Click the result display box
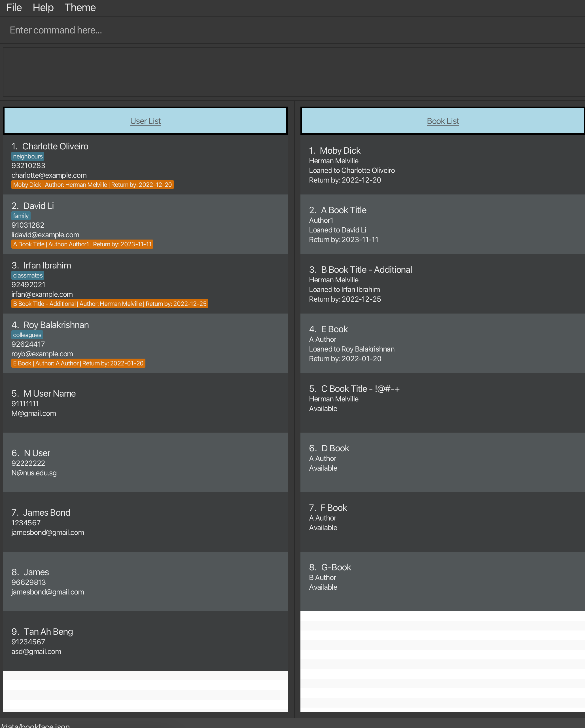The width and height of the screenshot is (585, 728). click(x=292, y=72)
